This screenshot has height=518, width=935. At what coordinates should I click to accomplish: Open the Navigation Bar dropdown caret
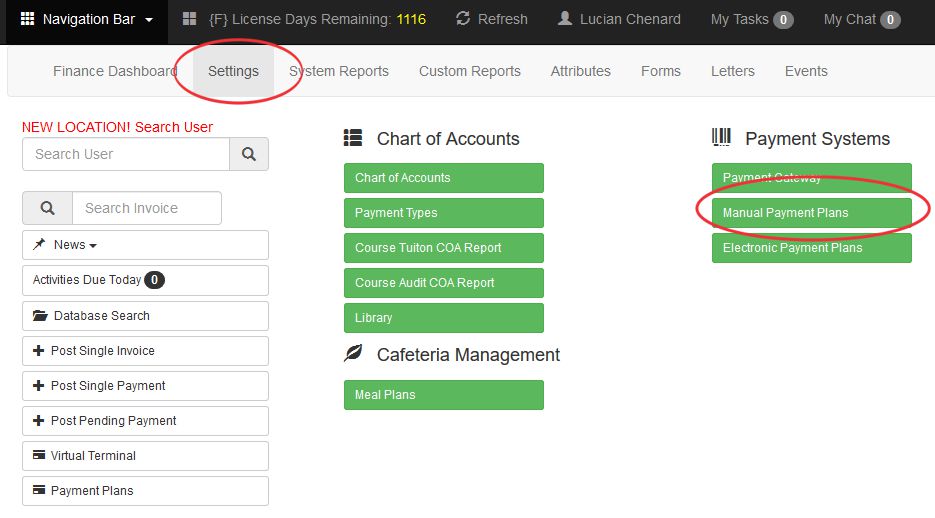click(x=149, y=20)
